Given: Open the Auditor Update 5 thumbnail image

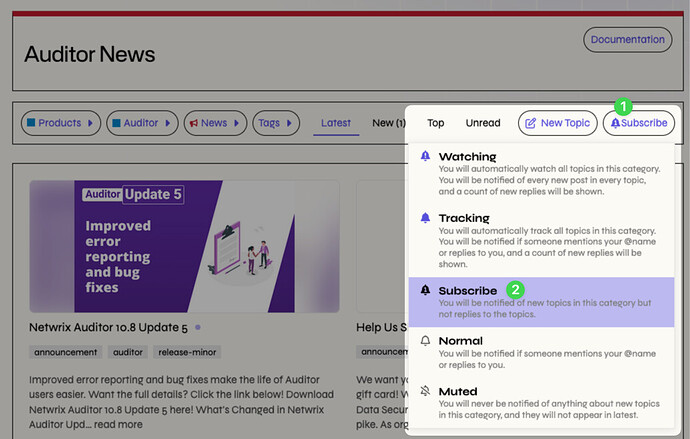Looking at the screenshot, I should coord(184,246).
